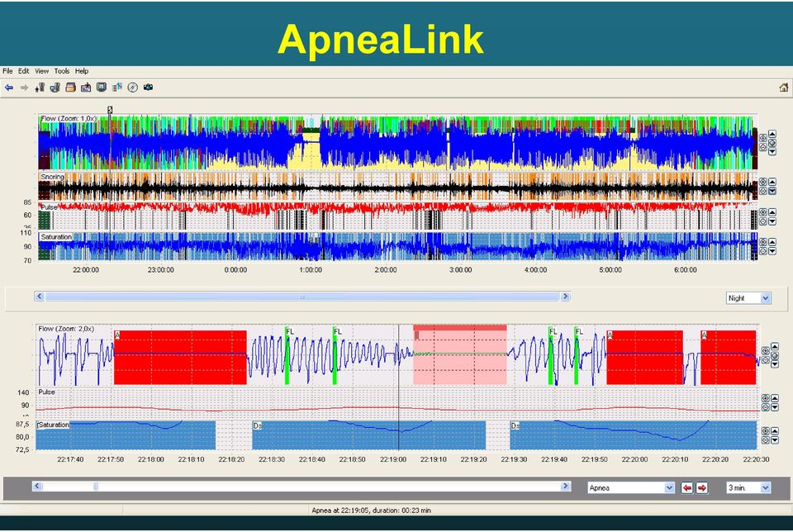This screenshot has height=532, width=793.
Task: Zoom out the overview Pulse channel
Action: pyautogui.click(x=763, y=221)
